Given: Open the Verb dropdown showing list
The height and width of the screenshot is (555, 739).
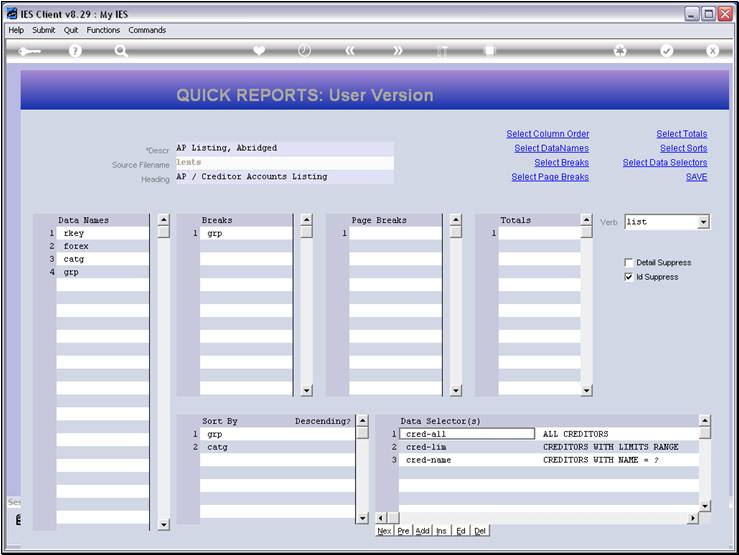Looking at the screenshot, I should 703,222.
